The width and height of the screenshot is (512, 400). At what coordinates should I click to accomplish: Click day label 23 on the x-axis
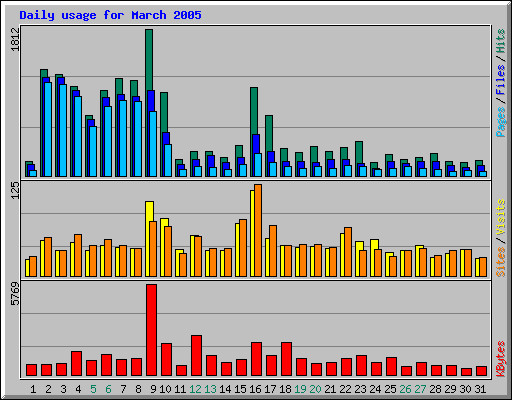[x=360, y=389]
